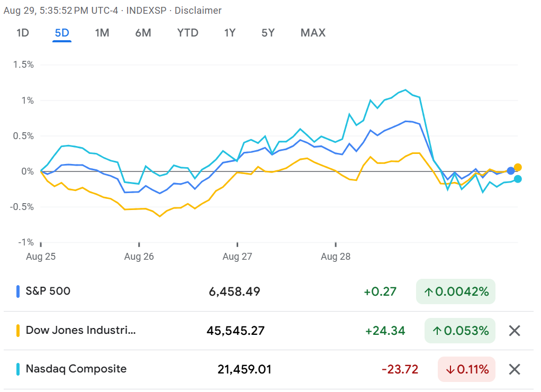Click the 1.5% y-axis label
Screen dimensions: 541x392
point(23,65)
